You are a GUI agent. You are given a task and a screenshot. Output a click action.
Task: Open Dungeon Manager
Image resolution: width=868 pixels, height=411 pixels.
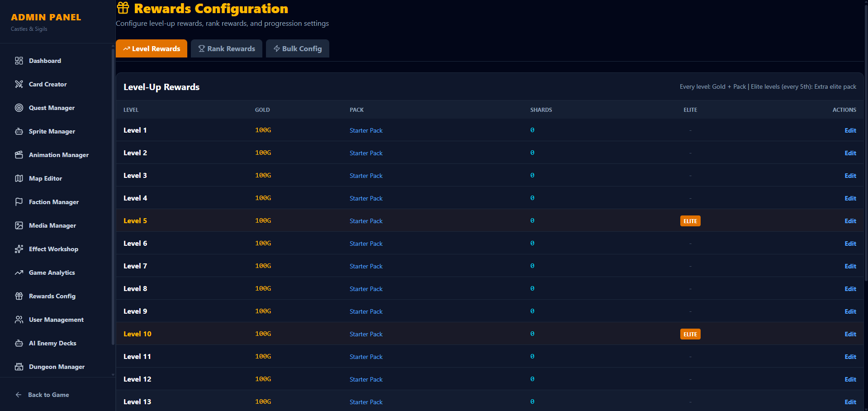coord(56,367)
